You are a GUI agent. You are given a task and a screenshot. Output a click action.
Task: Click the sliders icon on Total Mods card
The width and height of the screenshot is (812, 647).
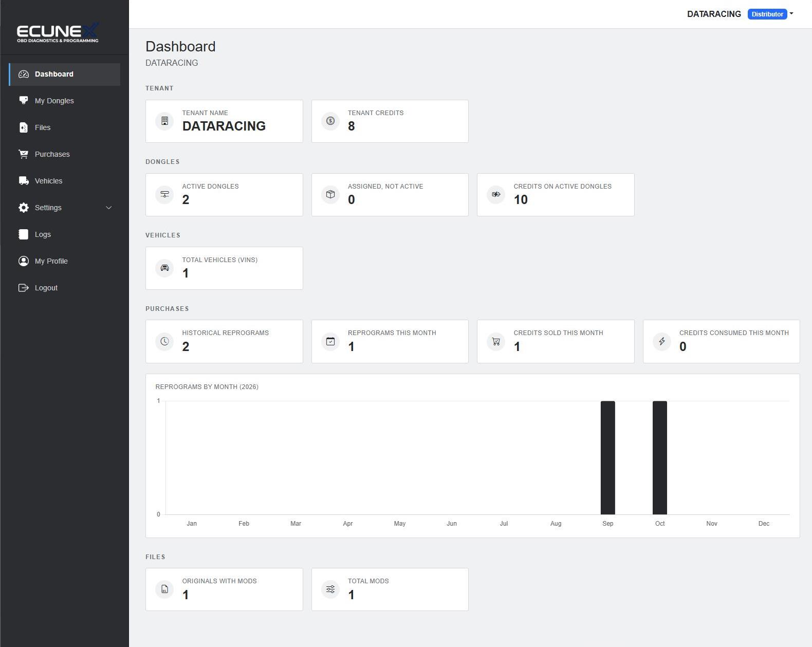coord(330,589)
